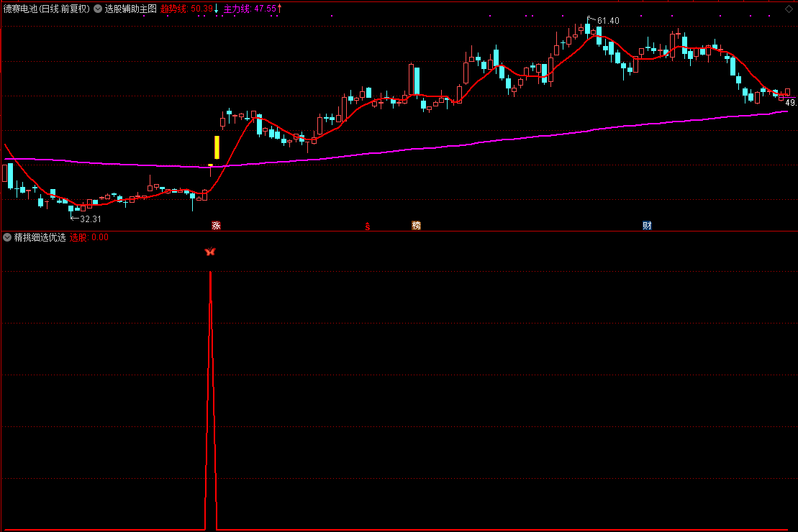Viewport: 798px width, 532px height.
Task: Click the red up arrow after 47.55
Action: (279, 9)
